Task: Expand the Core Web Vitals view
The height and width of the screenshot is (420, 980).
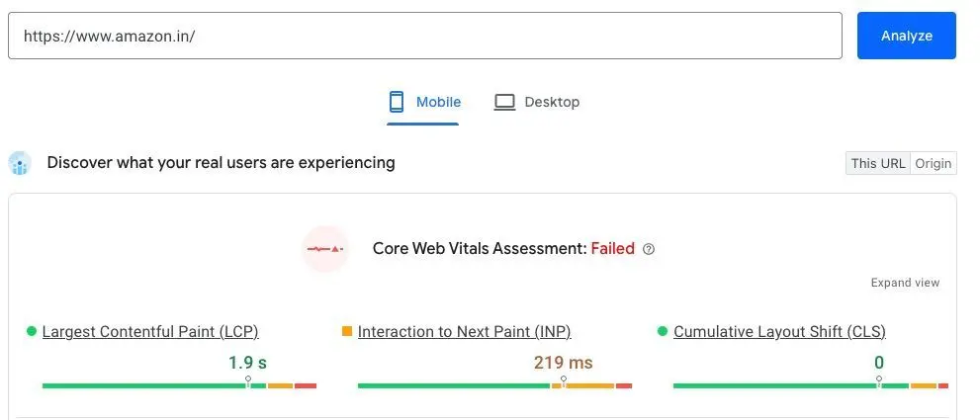Action: pos(905,283)
